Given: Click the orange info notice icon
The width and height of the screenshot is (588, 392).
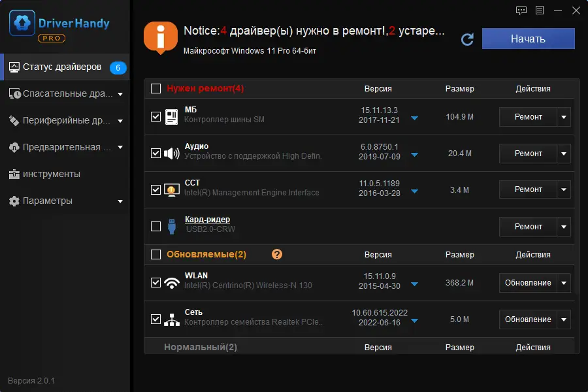Looking at the screenshot, I should (161, 37).
